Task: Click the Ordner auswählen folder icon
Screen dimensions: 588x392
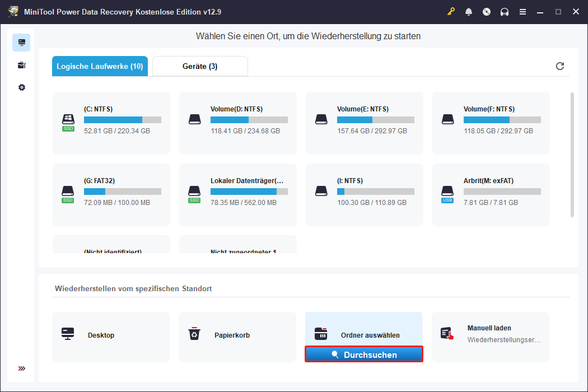Action: (321, 334)
